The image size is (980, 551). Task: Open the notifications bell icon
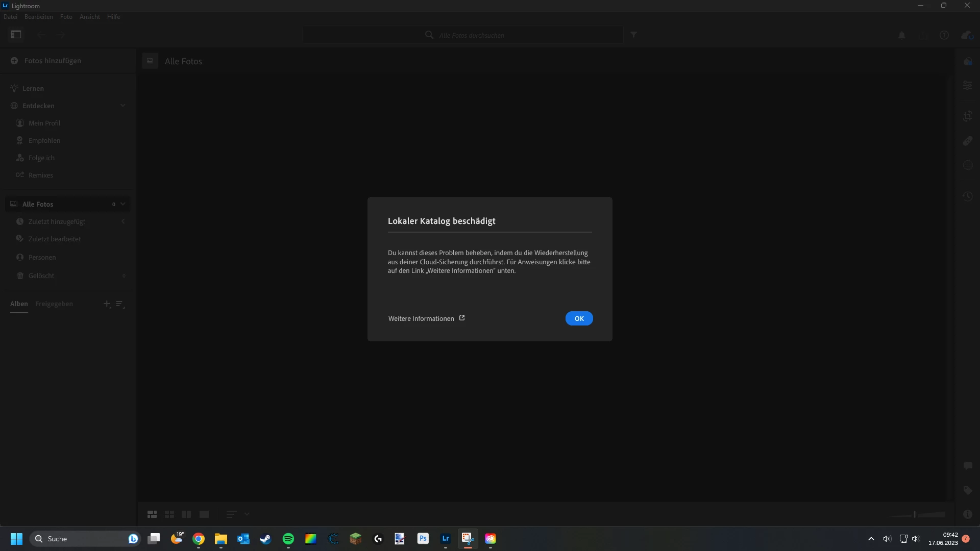(x=902, y=35)
